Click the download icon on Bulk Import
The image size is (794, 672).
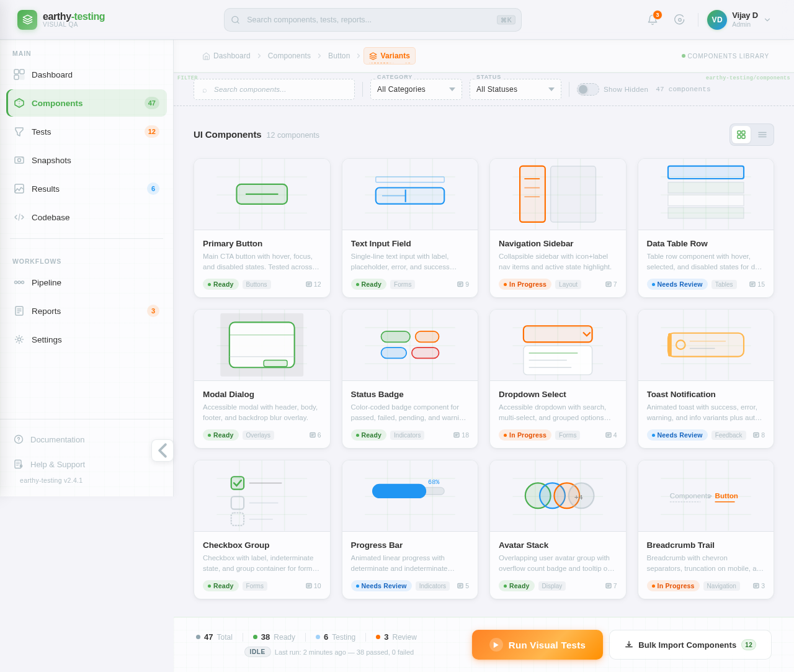click(629, 645)
